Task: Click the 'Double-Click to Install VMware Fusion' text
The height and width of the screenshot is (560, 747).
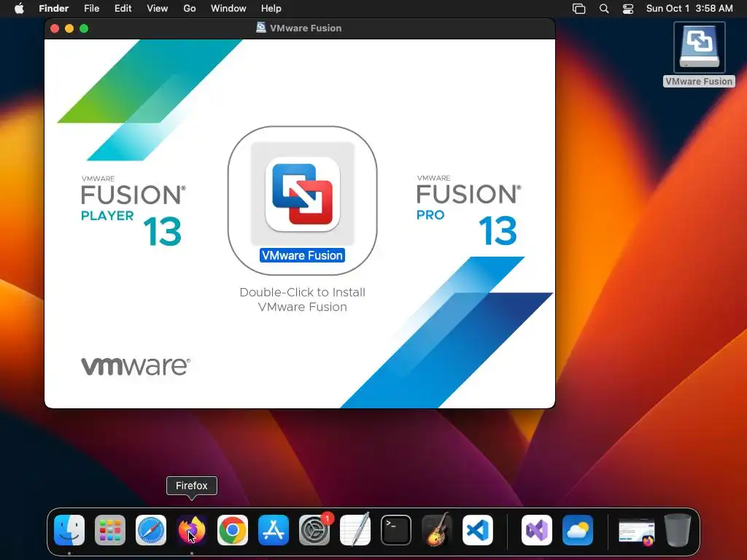Action: click(x=303, y=300)
